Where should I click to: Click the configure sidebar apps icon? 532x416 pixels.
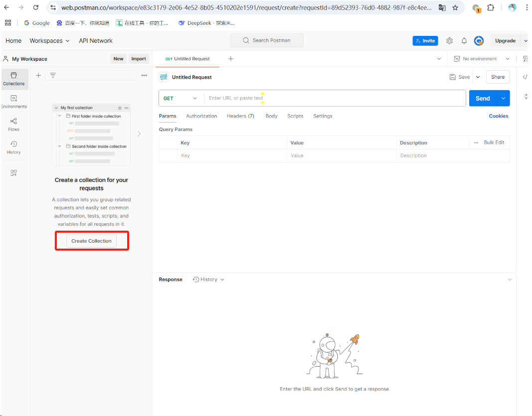(x=13, y=173)
